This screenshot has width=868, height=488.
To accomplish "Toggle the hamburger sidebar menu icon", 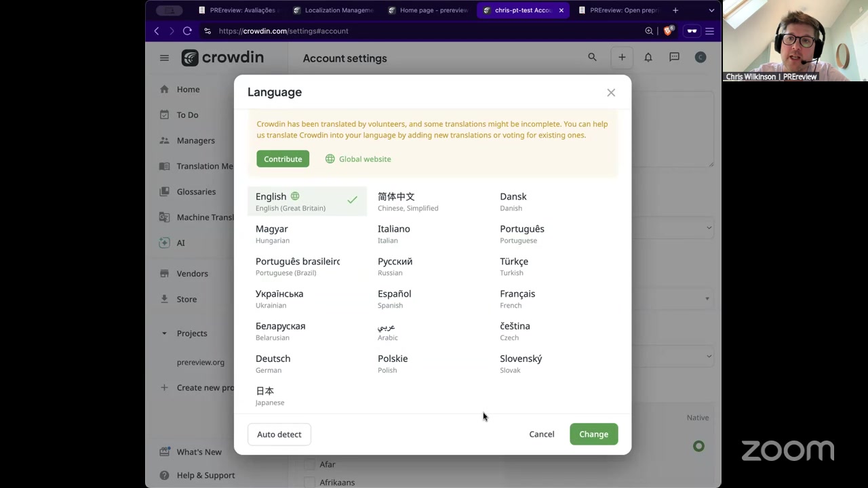I will pyautogui.click(x=164, y=58).
